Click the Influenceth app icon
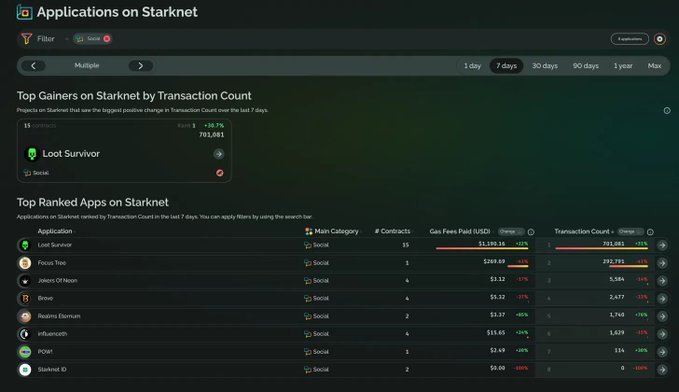 [x=25, y=334]
